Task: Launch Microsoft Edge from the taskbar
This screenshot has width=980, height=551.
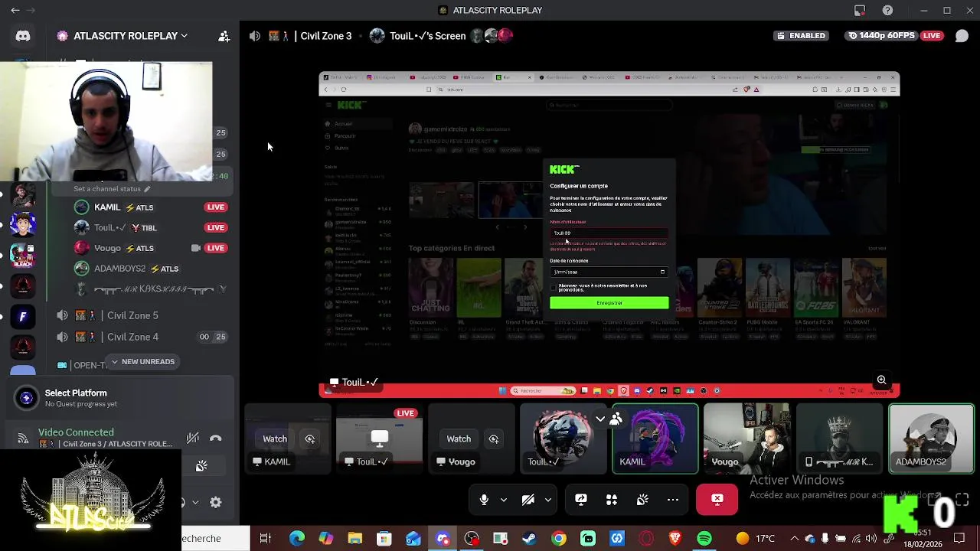Action: (x=296, y=539)
